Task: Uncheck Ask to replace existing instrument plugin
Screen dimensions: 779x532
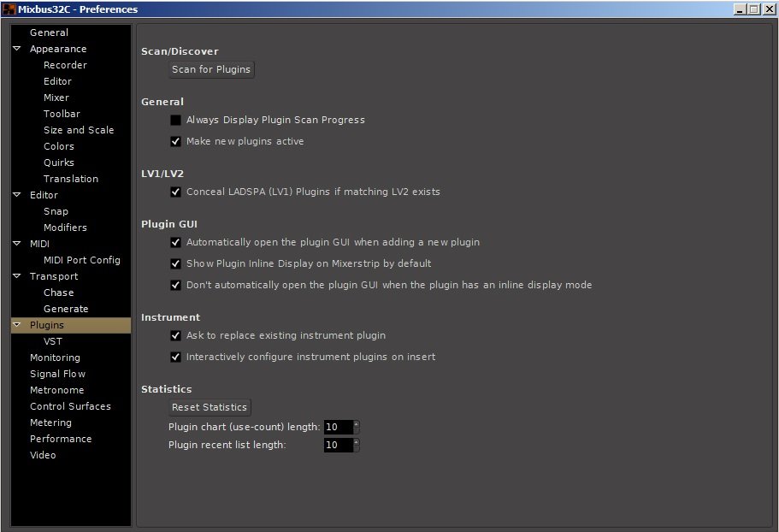Action: point(175,336)
